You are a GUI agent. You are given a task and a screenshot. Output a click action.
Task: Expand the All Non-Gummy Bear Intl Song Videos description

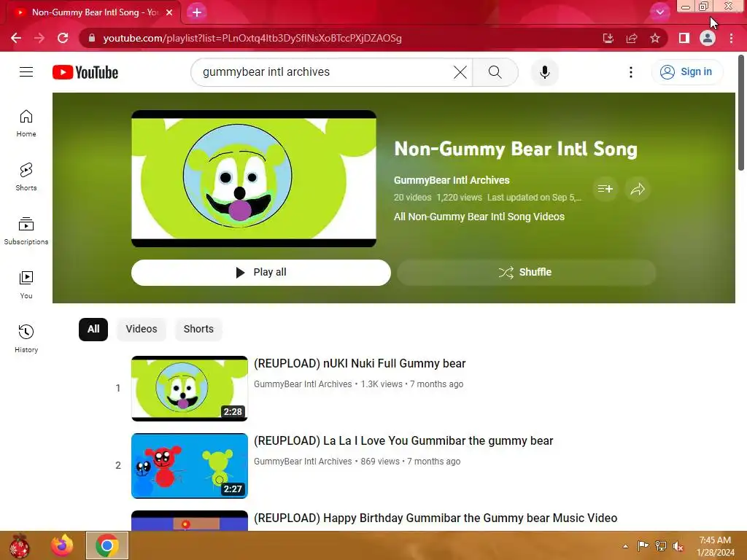pos(479,217)
